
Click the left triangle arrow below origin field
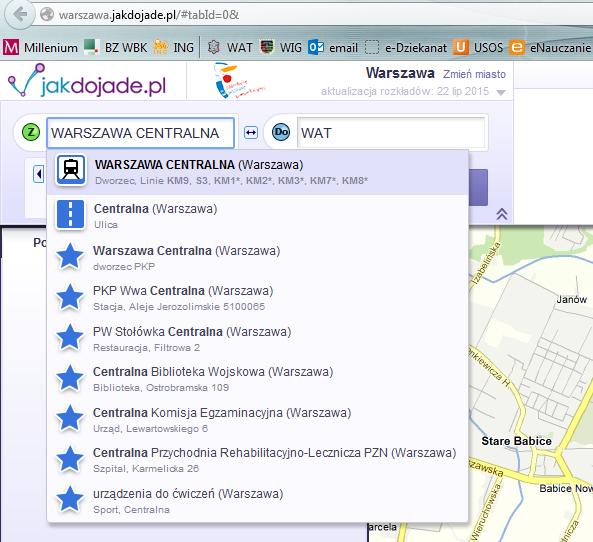(x=39, y=174)
